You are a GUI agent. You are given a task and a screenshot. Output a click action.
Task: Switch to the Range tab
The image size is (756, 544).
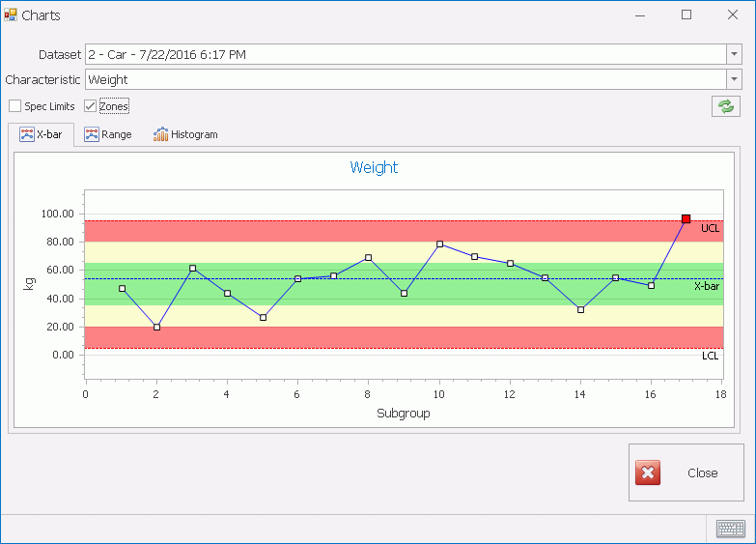(x=107, y=134)
